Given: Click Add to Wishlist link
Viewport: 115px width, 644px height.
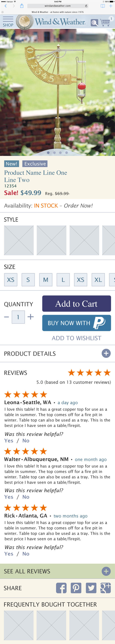Looking at the screenshot, I should click(76, 338).
